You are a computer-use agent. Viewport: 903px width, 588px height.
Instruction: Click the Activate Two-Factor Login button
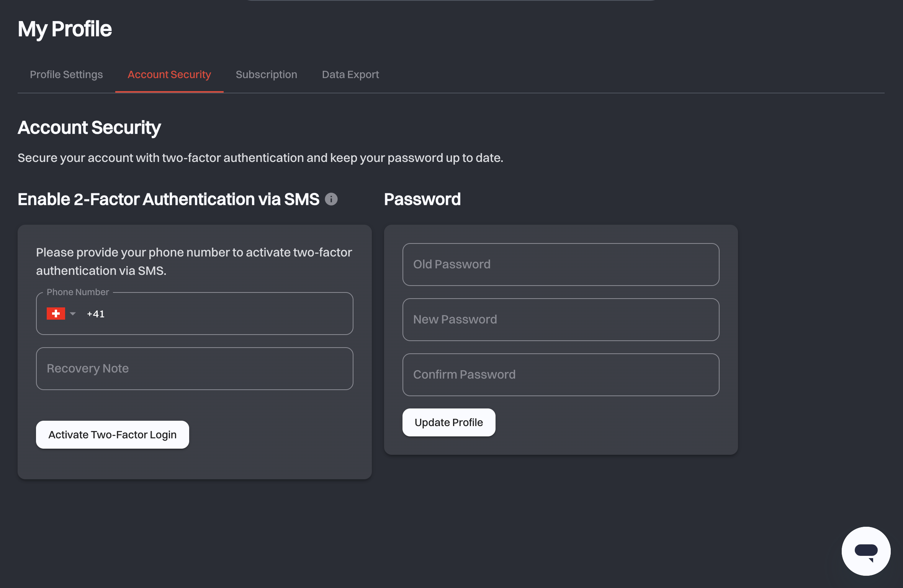tap(113, 434)
